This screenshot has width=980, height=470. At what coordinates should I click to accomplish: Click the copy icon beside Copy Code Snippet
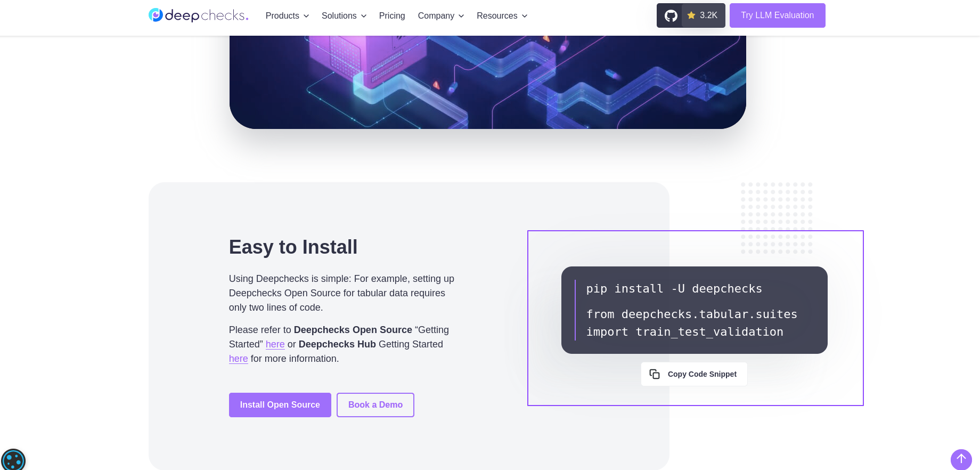point(655,374)
